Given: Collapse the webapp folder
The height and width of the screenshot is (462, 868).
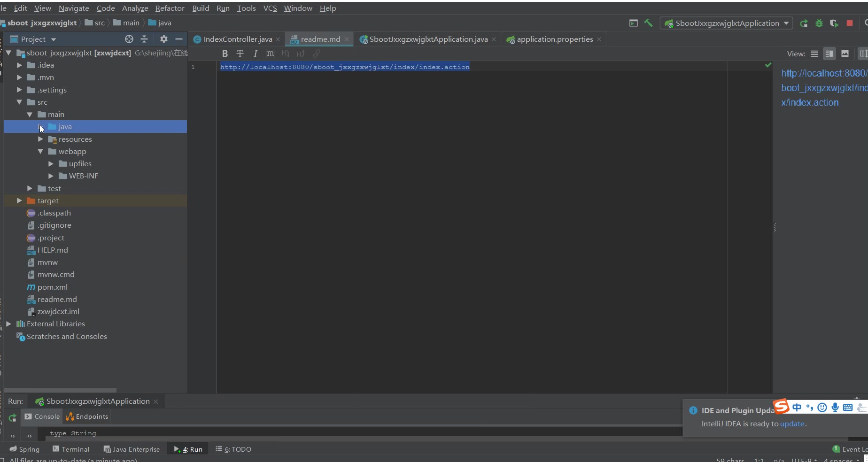Looking at the screenshot, I should 40,151.
